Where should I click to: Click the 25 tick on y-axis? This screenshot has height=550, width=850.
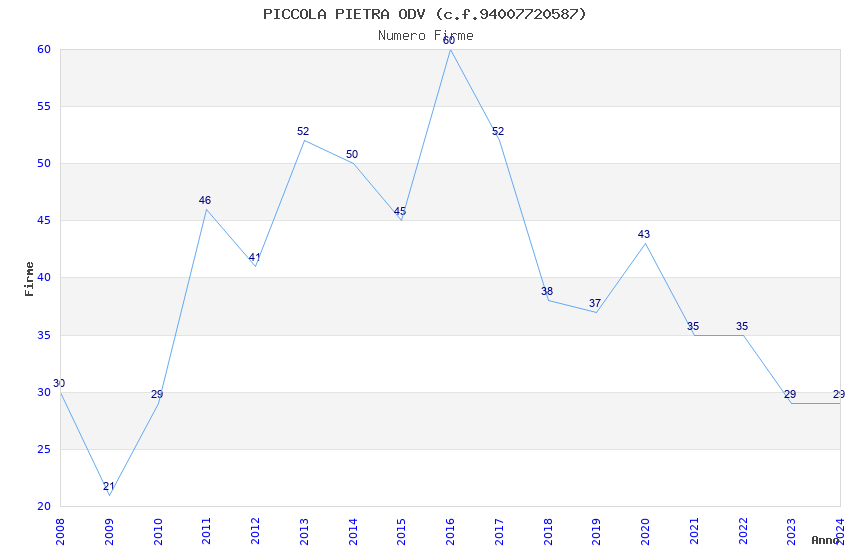[x=43, y=449]
